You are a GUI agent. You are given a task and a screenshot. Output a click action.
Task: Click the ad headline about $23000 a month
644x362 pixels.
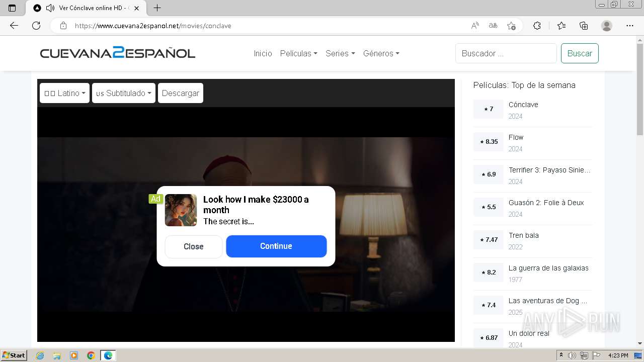(x=256, y=205)
